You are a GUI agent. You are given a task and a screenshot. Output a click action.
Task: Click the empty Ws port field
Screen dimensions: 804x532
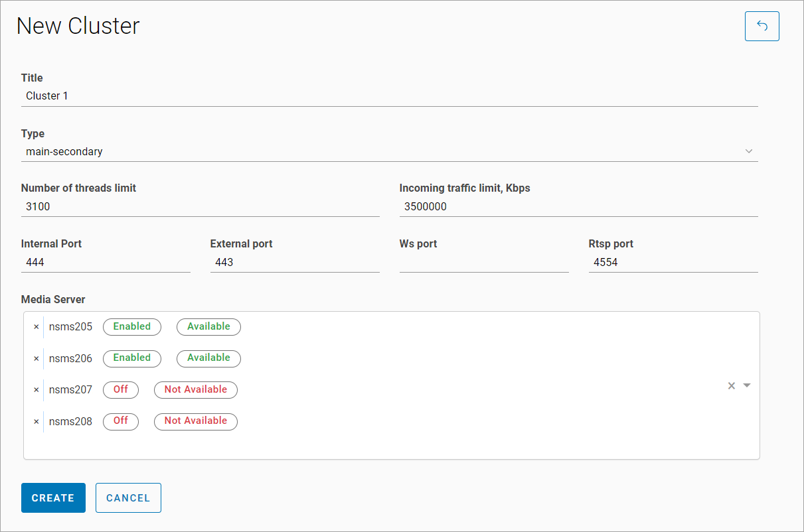click(x=484, y=263)
